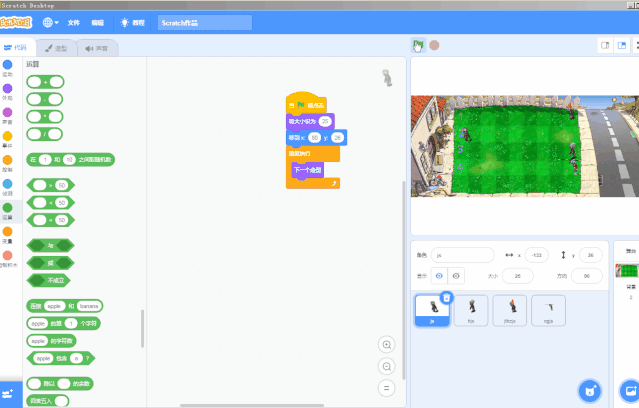Click the subtraction operator block
The height and width of the screenshot is (408, 639).
44,99
